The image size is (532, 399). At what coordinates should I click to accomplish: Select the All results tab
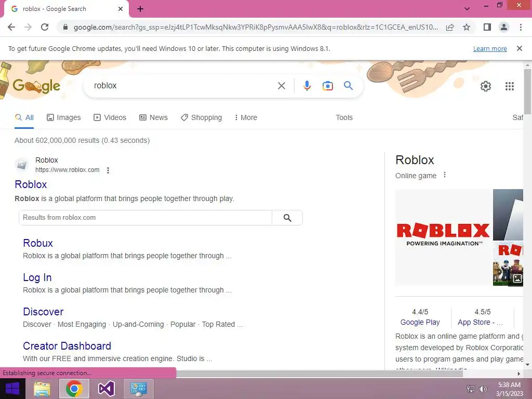click(x=24, y=117)
